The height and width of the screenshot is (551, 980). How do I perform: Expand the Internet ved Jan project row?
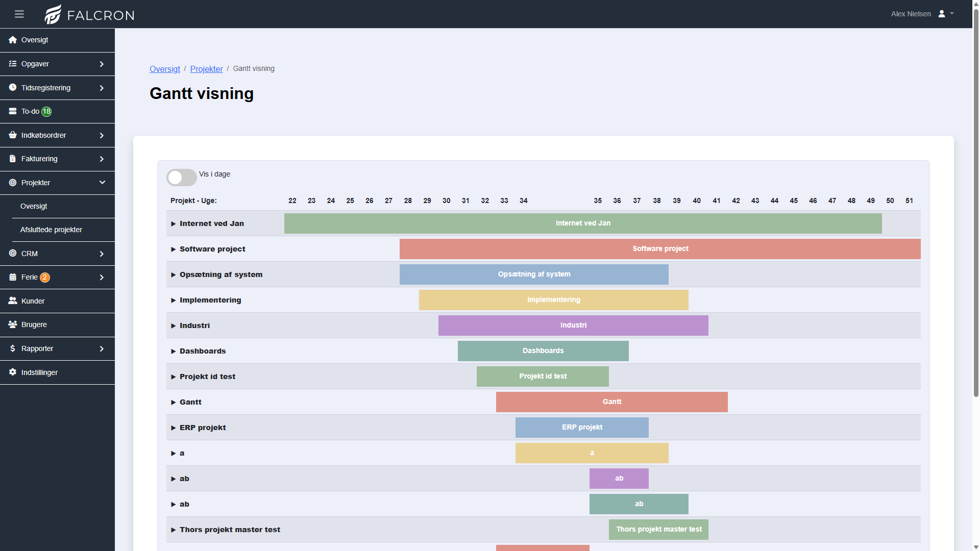pyautogui.click(x=174, y=224)
